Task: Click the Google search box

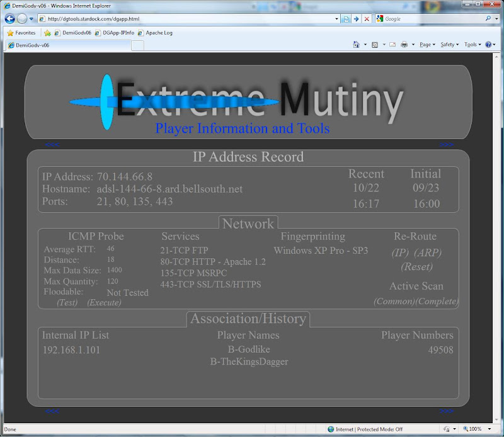Action: coord(434,19)
